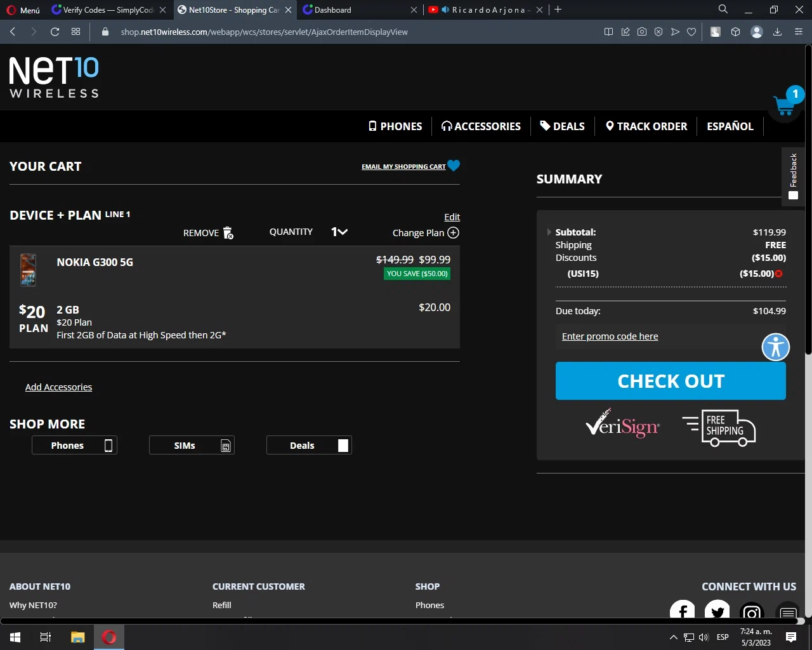The height and width of the screenshot is (650, 812).
Task: Click the plus icon beside Change Plan
Action: point(453,232)
